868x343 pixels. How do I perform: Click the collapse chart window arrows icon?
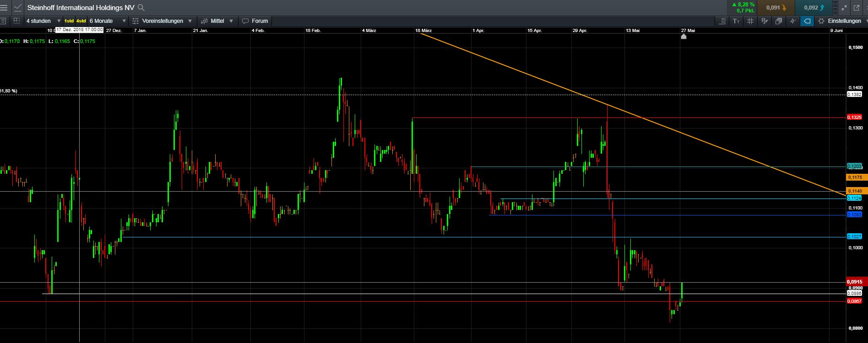pos(845,7)
